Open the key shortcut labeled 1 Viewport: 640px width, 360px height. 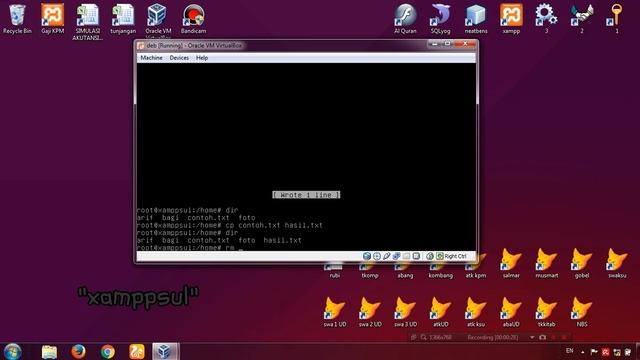[x=617, y=19]
